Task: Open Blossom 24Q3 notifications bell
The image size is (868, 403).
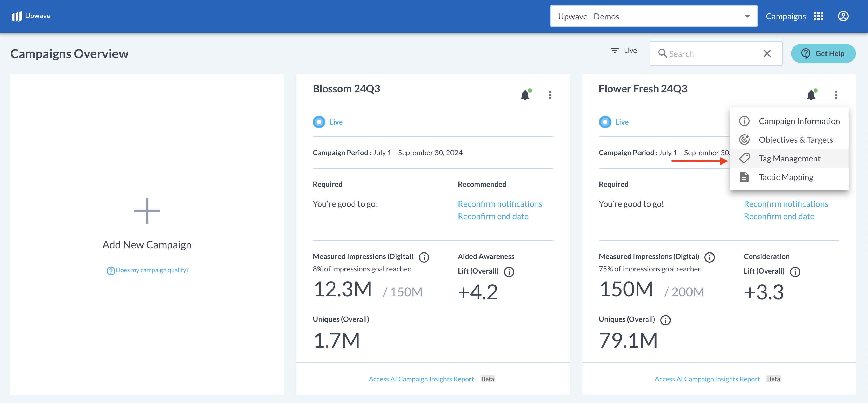Action: (x=525, y=95)
